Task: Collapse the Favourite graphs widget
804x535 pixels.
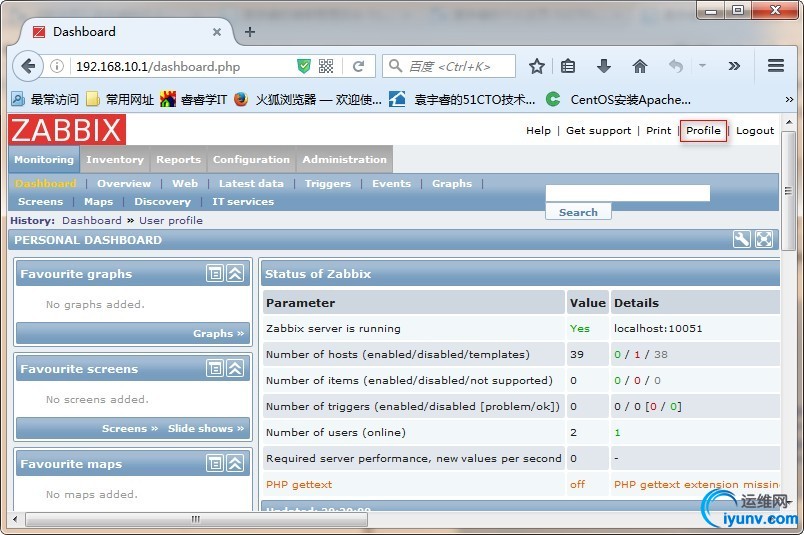Action: click(235, 273)
